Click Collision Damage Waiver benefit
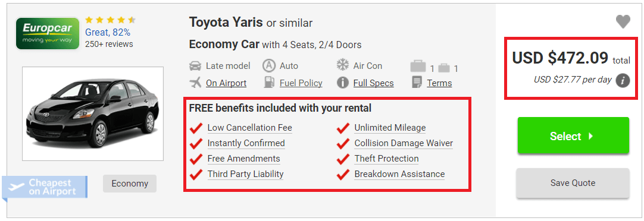Viewport: 644px width, 221px height. point(404,144)
